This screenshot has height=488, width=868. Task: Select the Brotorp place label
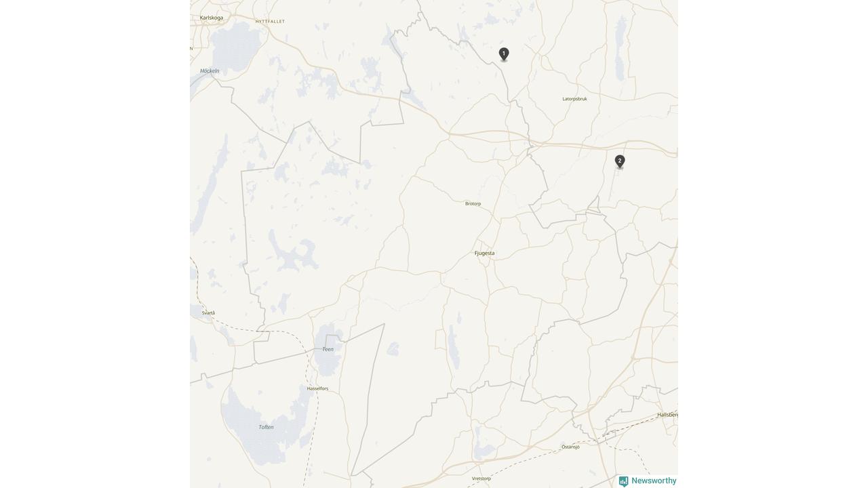(x=473, y=203)
